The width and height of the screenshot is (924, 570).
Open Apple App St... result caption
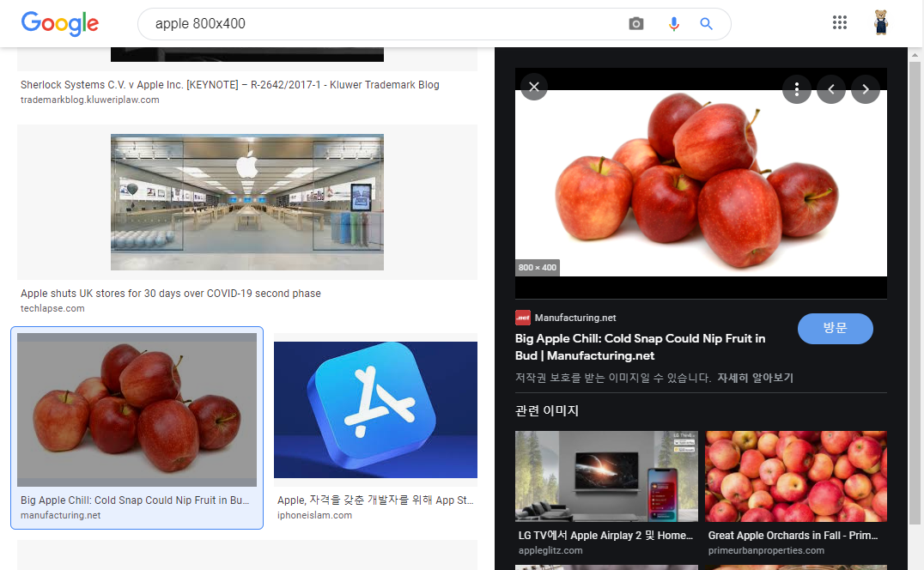coord(375,500)
